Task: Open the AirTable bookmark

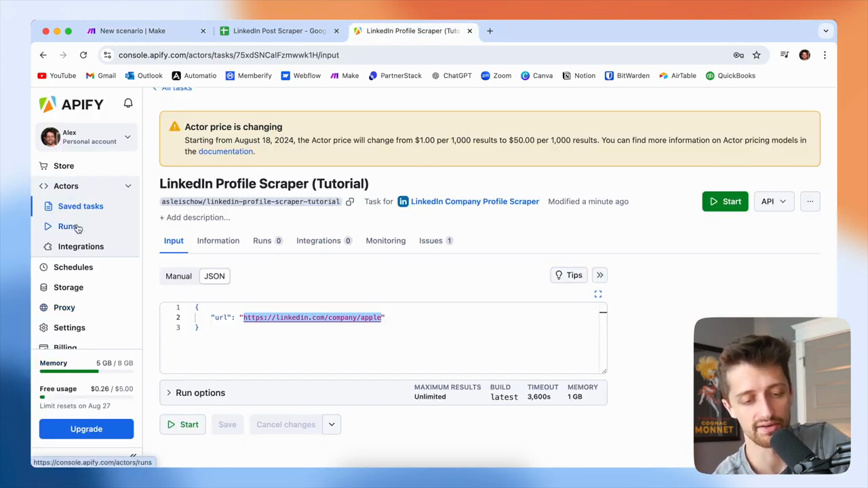Action: coord(677,76)
